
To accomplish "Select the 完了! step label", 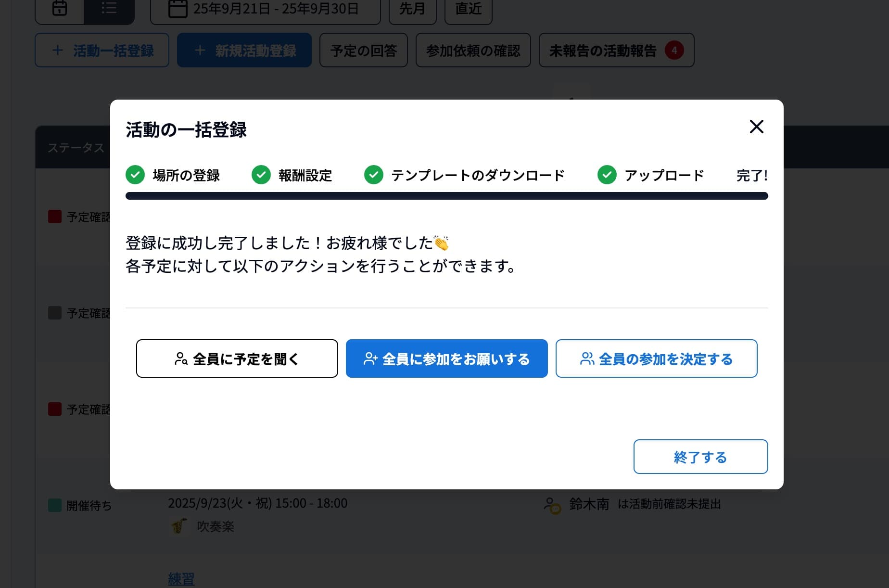I will tap(752, 175).
